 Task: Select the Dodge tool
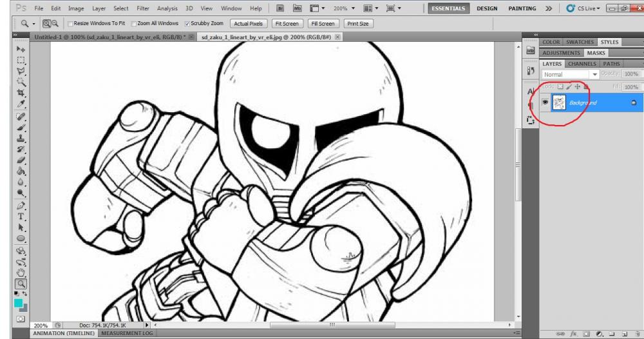(21, 193)
